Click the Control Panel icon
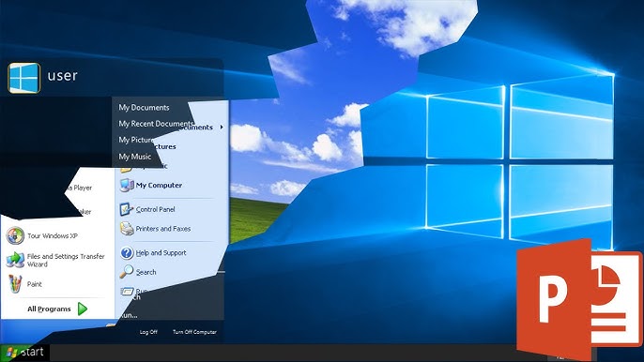 tap(126, 209)
